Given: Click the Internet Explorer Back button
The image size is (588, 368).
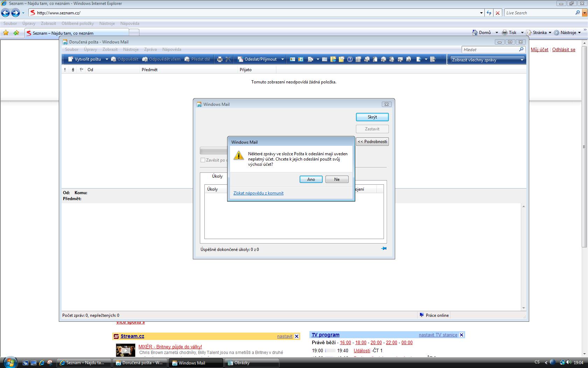Looking at the screenshot, I should click(x=6, y=13).
